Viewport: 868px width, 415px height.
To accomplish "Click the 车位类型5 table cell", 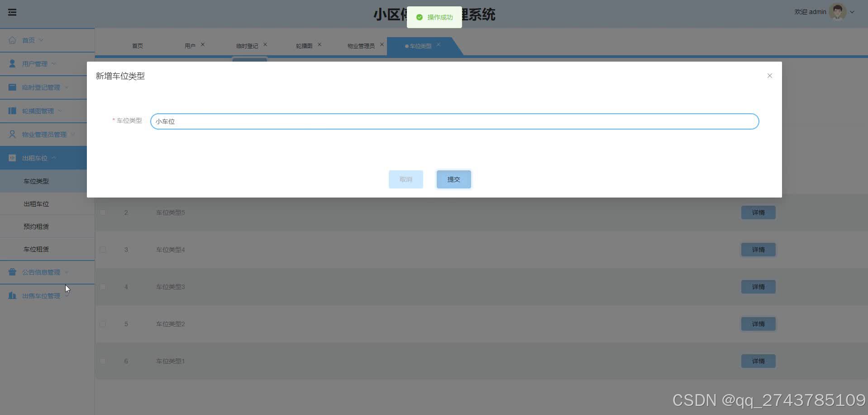I will click(171, 212).
